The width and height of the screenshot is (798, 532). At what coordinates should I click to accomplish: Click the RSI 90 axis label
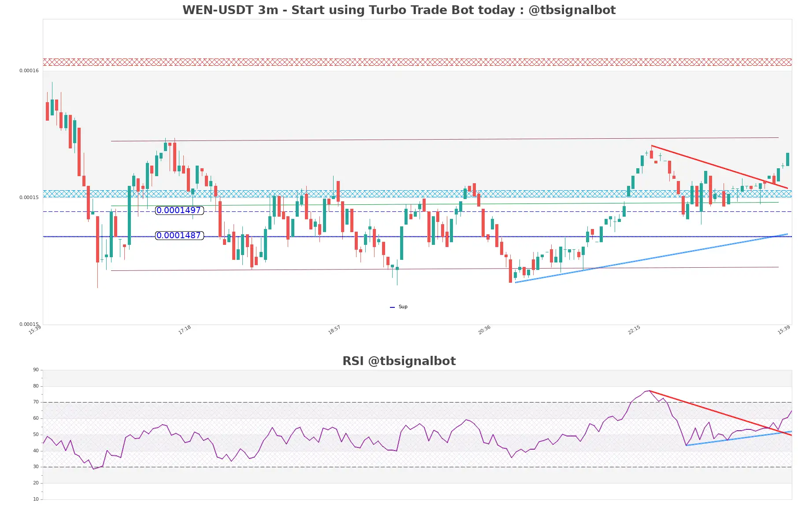tap(36, 370)
